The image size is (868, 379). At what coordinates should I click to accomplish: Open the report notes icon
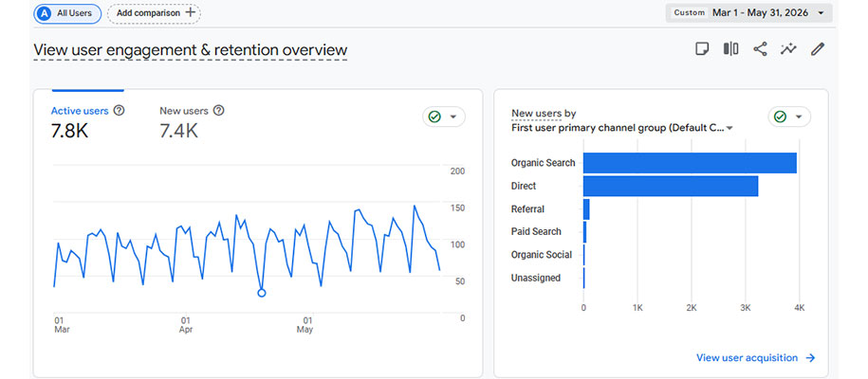click(x=702, y=48)
